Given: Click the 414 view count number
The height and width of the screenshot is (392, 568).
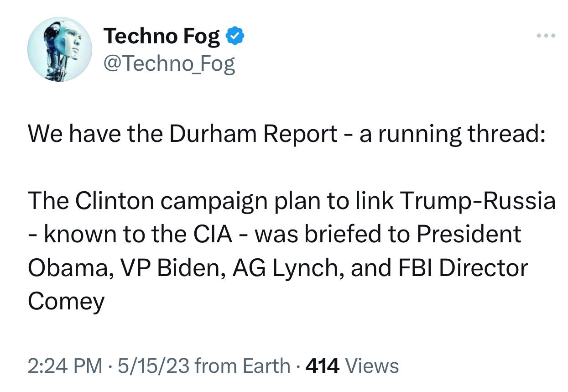Looking at the screenshot, I should (x=323, y=366).
